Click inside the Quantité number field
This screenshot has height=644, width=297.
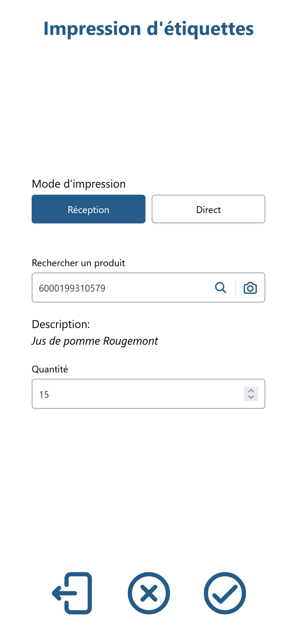pos(148,394)
